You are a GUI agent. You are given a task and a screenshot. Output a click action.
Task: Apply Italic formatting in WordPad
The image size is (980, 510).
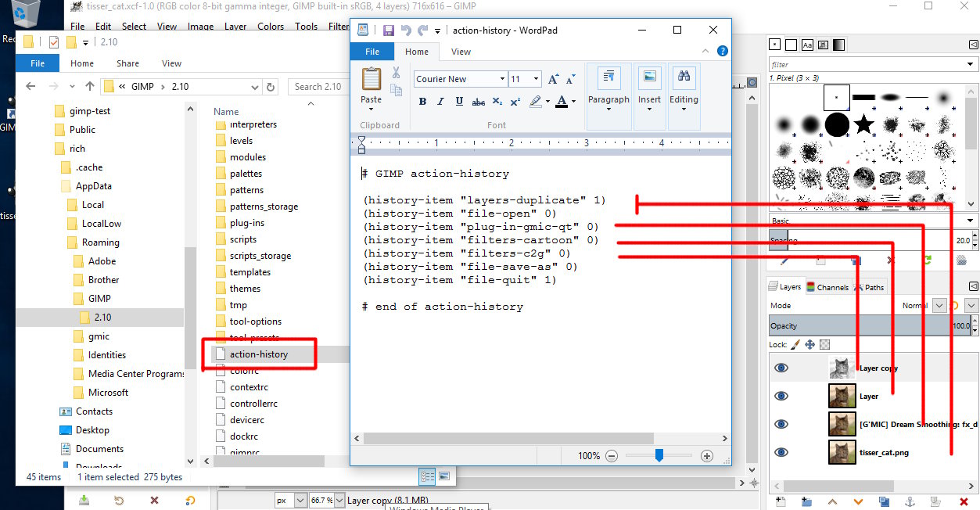441,102
